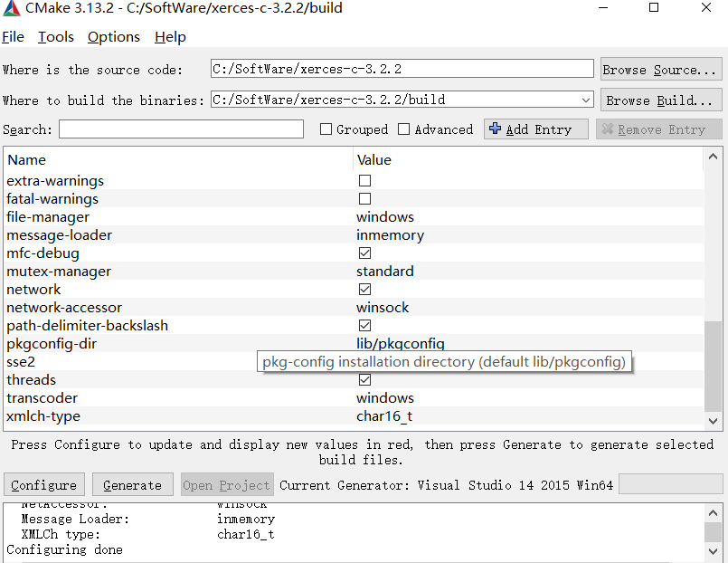728x563 pixels.
Task: Click the CMake logo in the title bar
Action: pyautogui.click(x=12, y=8)
